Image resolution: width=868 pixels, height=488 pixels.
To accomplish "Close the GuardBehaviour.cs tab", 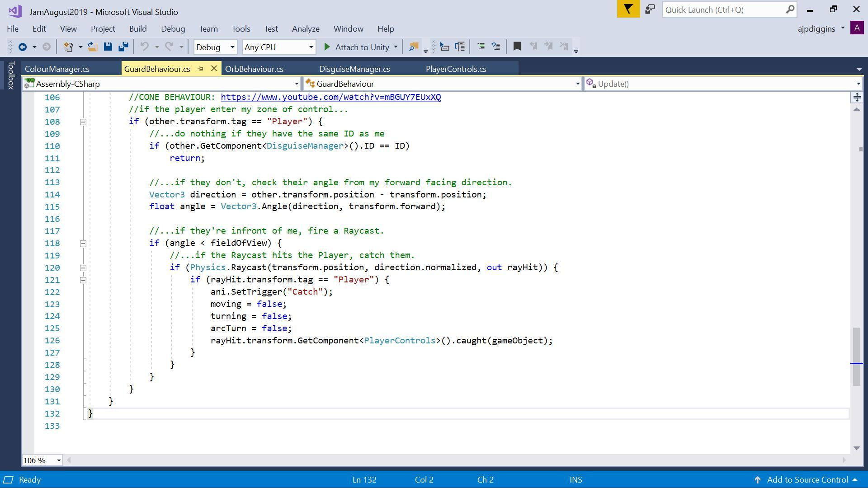I will point(214,69).
